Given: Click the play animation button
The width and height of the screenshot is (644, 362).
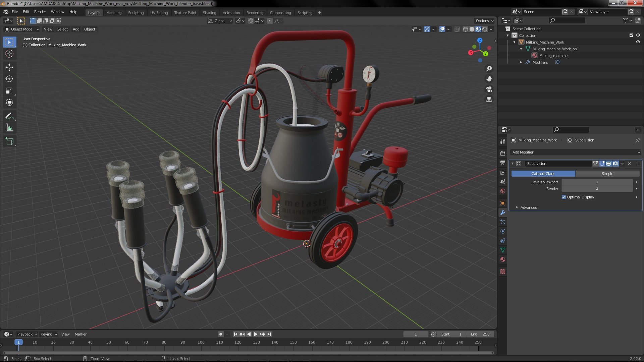Looking at the screenshot, I should click(256, 334).
